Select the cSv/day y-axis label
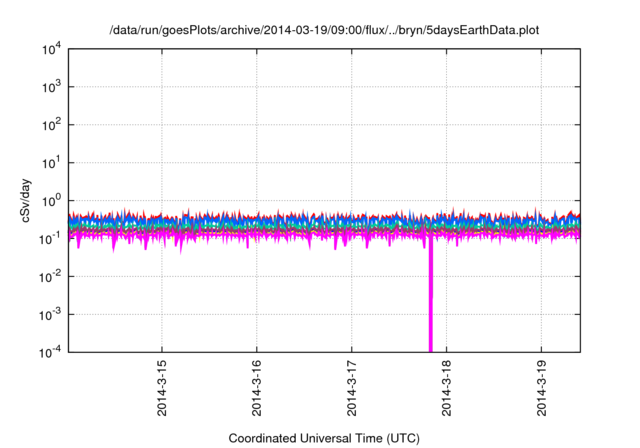 point(25,200)
